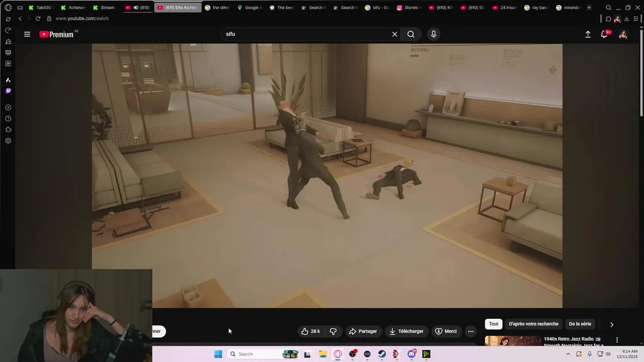Open the YouTube hamburger guide menu
The width and height of the screenshot is (644, 362).
[x=27, y=34]
